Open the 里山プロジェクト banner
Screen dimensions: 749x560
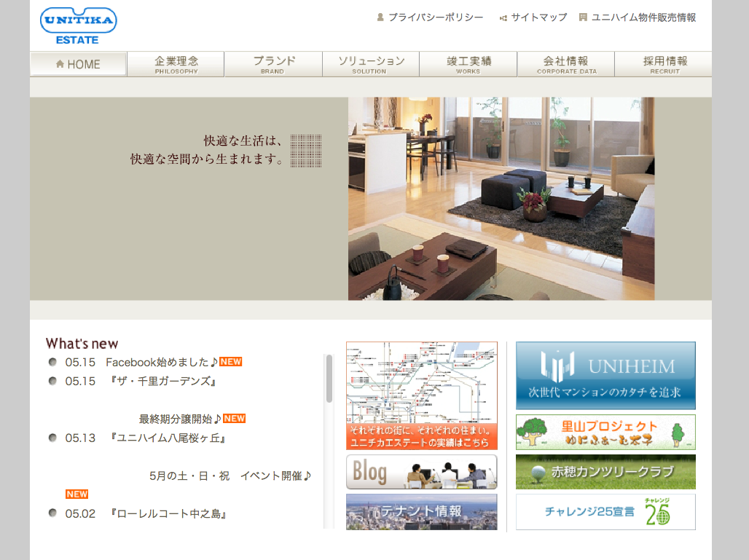605,433
